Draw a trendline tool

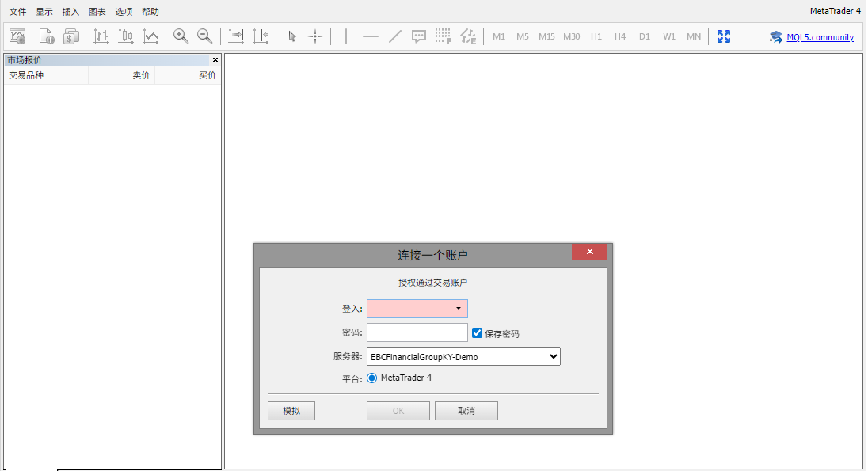[394, 36]
